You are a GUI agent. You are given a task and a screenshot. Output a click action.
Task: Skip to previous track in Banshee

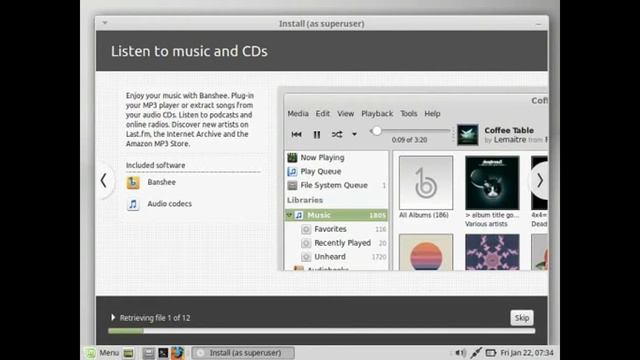click(296, 134)
